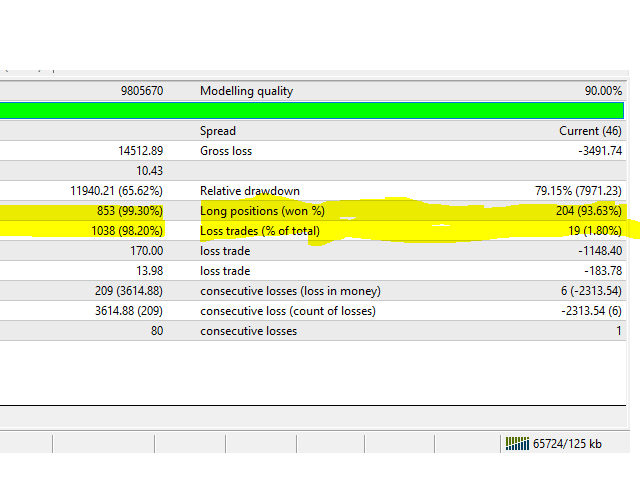Screen dimensions: 640x480
Task: Click the connection bars status icon
Action: pos(517,443)
